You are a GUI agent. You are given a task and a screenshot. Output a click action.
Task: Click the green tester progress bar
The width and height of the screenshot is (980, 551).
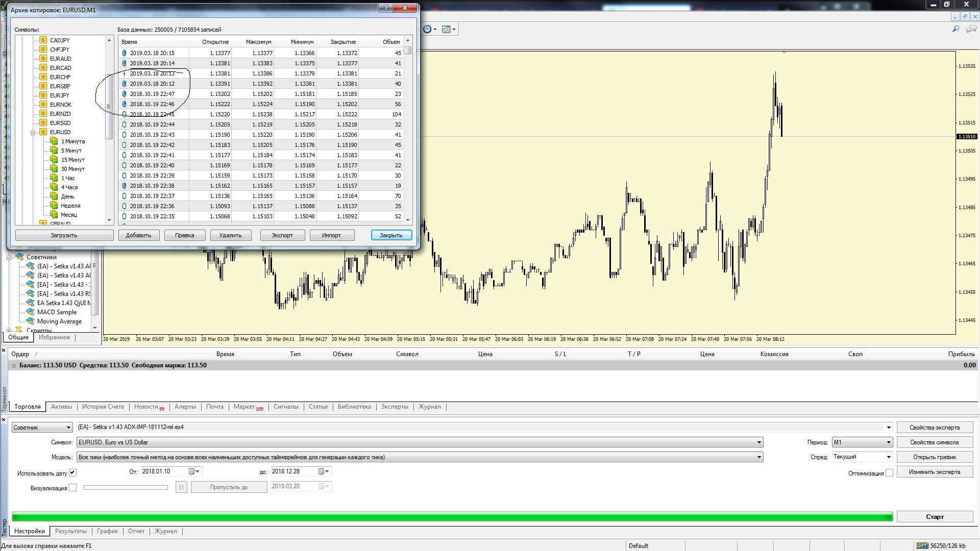pos(452,517)
